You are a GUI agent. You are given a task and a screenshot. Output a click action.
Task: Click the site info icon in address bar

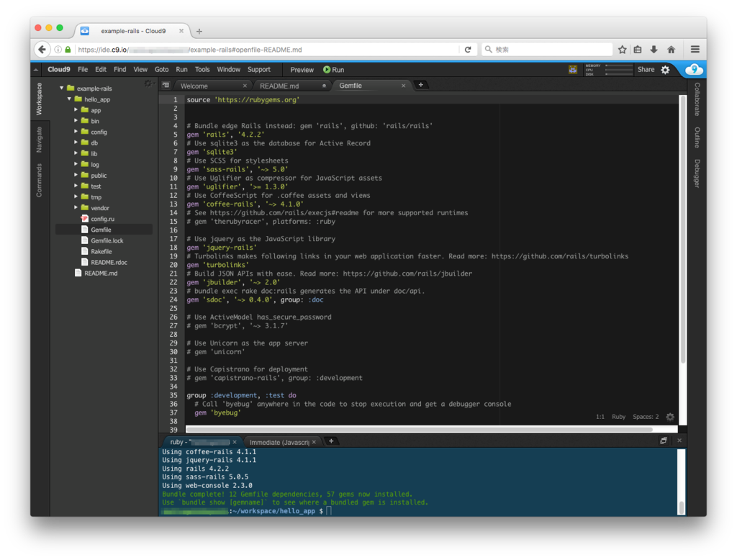(58, 50)
